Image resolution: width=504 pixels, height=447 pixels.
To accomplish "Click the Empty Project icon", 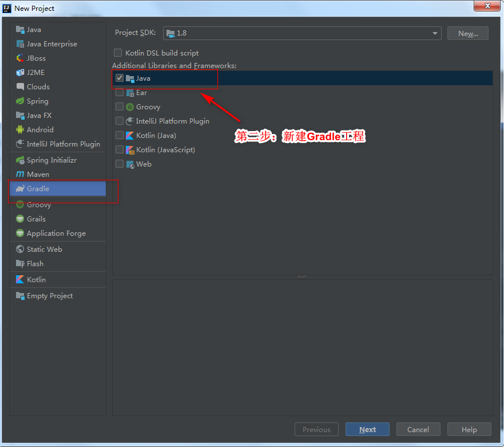I will click(20, 296).
